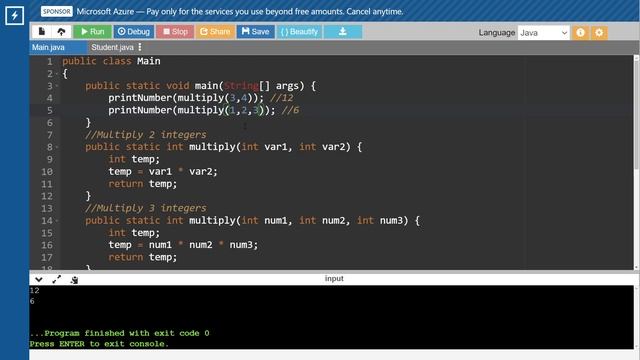Click the comment '//Multiply 3 integers'
This screenshot has width=640, height=360.
[146, 208]
